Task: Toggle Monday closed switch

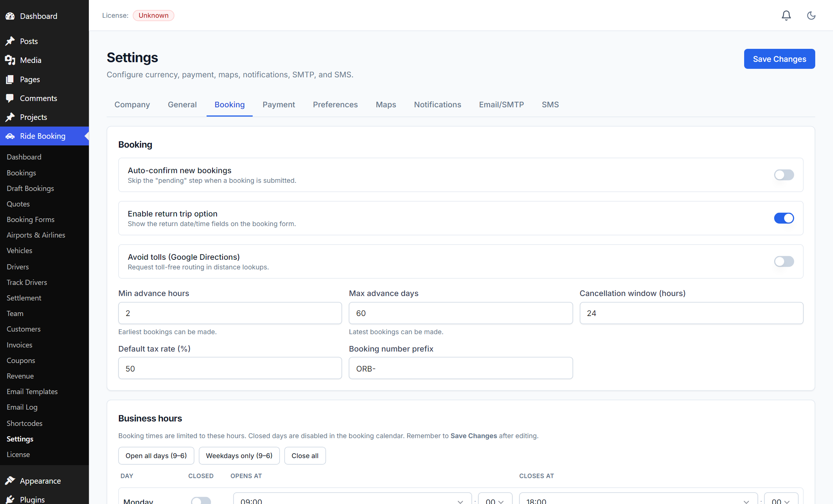Action: 201,501
